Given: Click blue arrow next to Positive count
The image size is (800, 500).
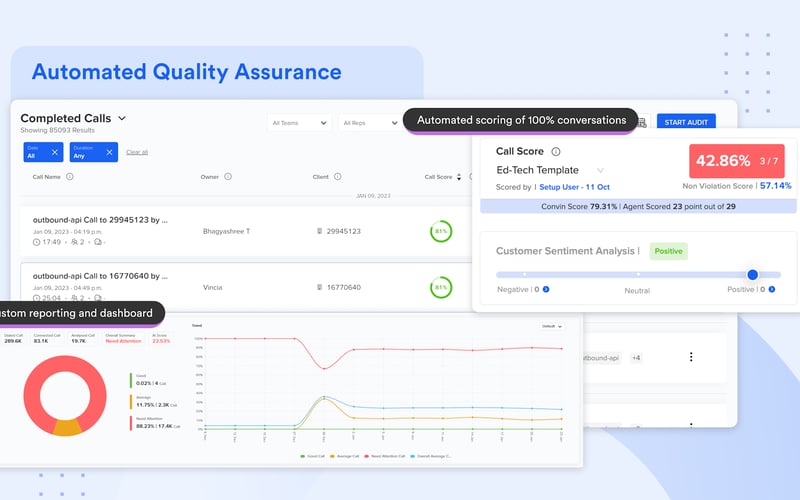Looking at the screenshot, I should coord(771,289).
